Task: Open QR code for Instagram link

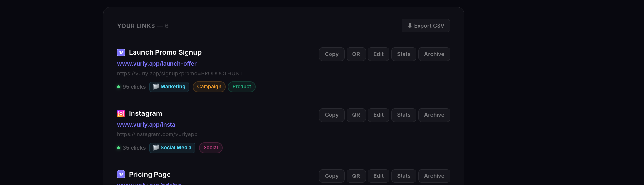Action: click(356, 115)
